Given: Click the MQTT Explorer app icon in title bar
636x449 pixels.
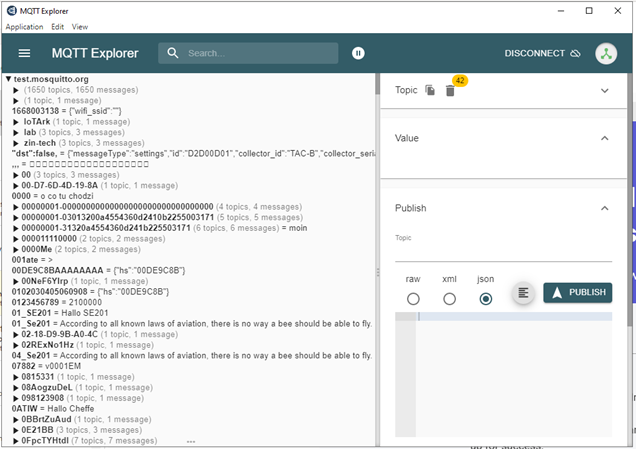Looking at the screenshot, I should point(12,11).
